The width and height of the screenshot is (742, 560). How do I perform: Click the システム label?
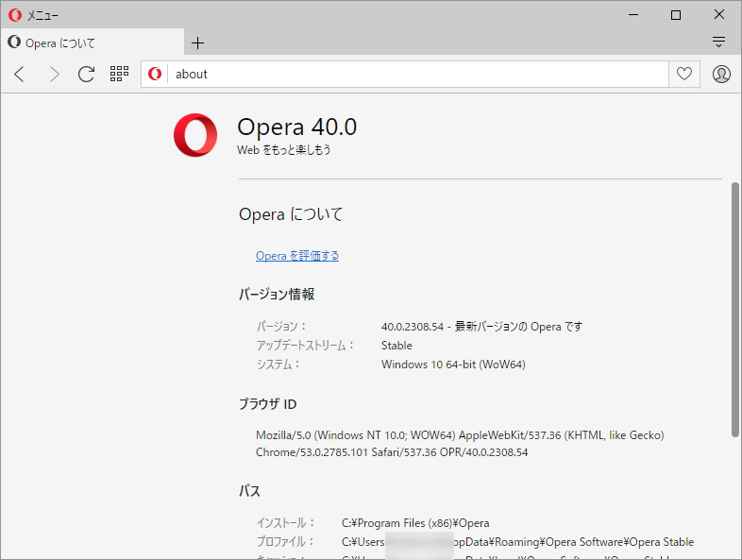(278, 365)
